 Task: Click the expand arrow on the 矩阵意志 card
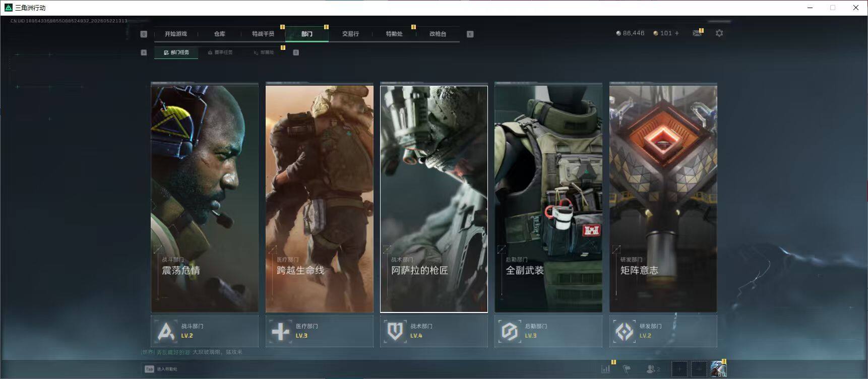click(x=616, y=249)
